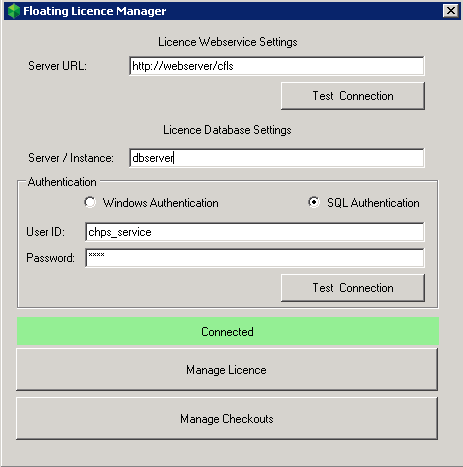Test the database connection in the Authentication group

353,288
